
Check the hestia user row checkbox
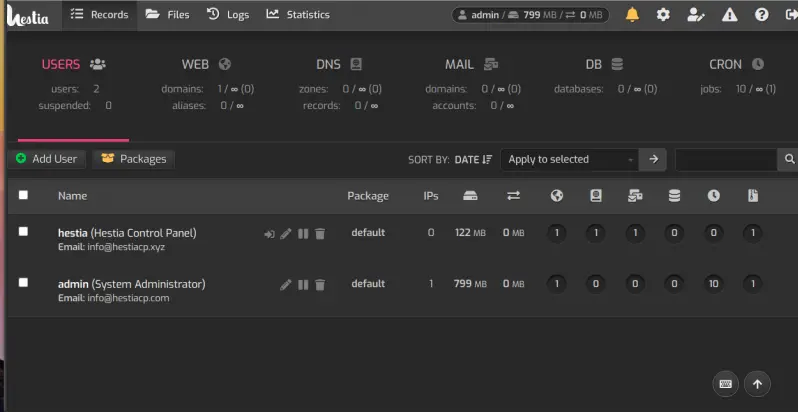(x=23, y=231)
